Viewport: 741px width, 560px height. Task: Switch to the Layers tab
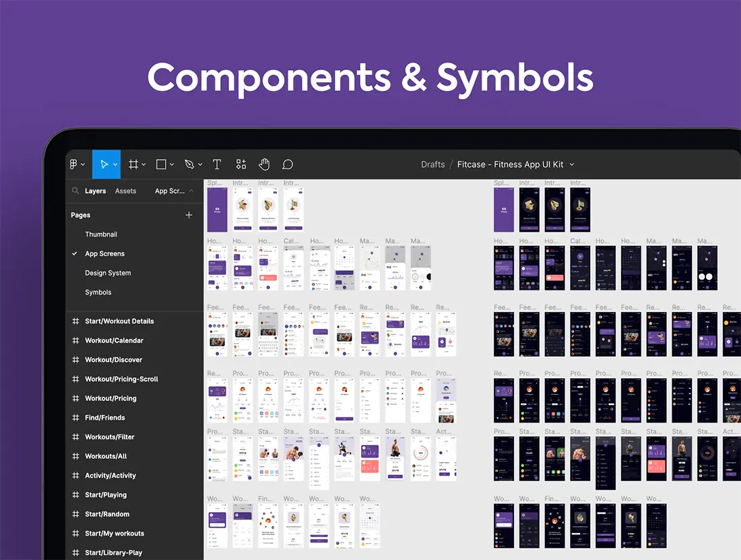pos(95,191)
